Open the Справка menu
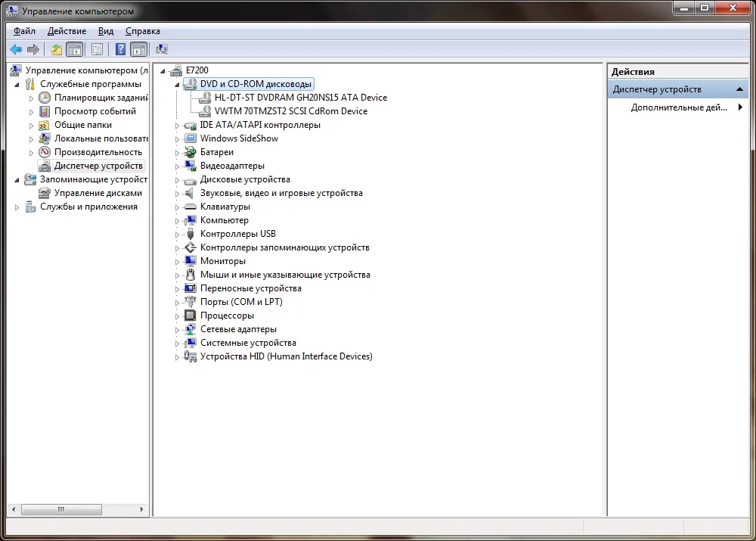The width and height of the screenshot is (756, 541). (142, 31)
